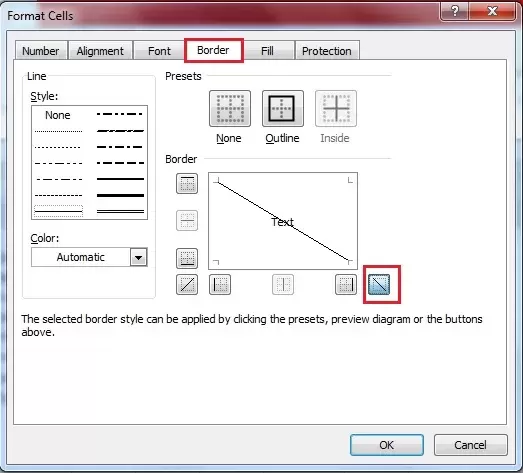Viewport: 523px width, 473px height.
Task: Toggle inside horizontal border button
Action: pos(187,220)
